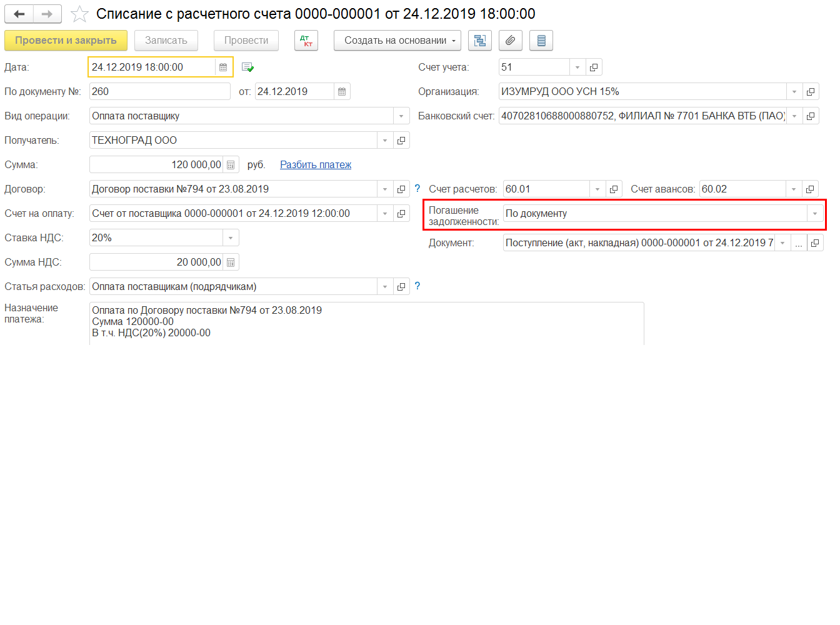Open calendar picker for Дата field
Viewport: 840px width, 625px height.
coord(223,67)
